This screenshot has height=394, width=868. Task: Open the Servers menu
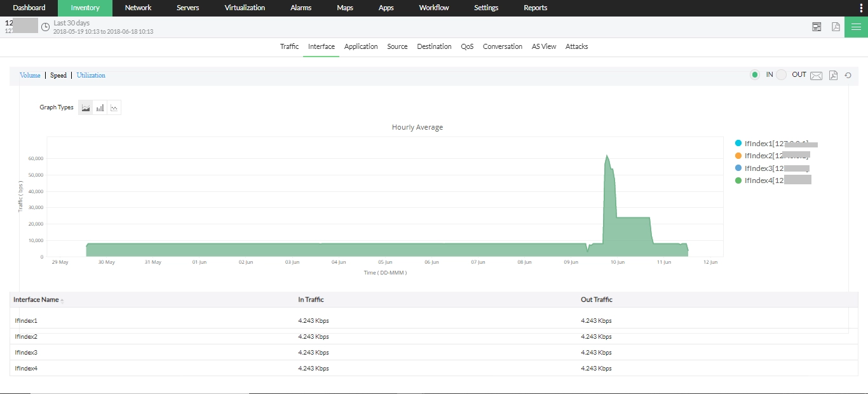click(188, 8)
